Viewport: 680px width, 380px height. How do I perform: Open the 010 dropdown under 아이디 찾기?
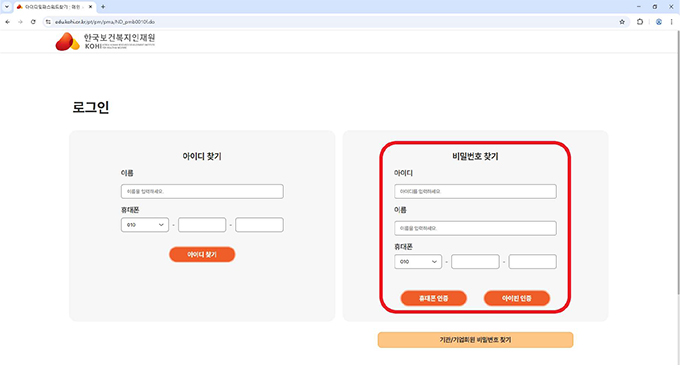tap(145, 225)
